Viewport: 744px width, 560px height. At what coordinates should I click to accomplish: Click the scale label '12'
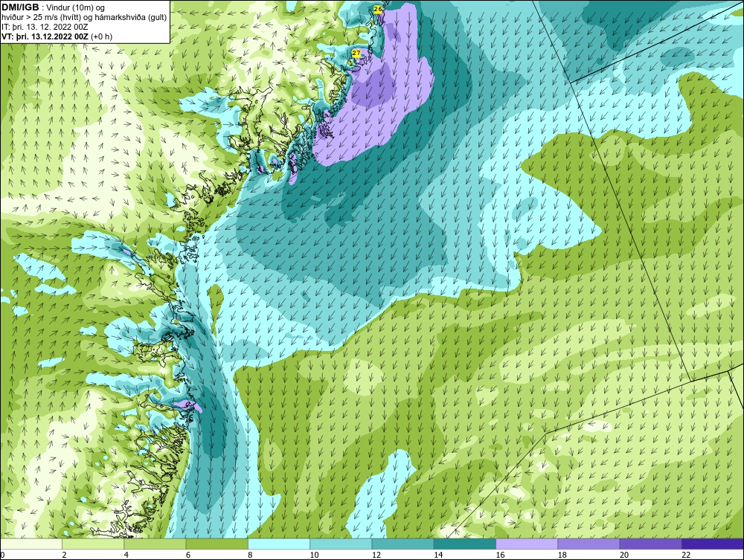[x=376, y=555]
